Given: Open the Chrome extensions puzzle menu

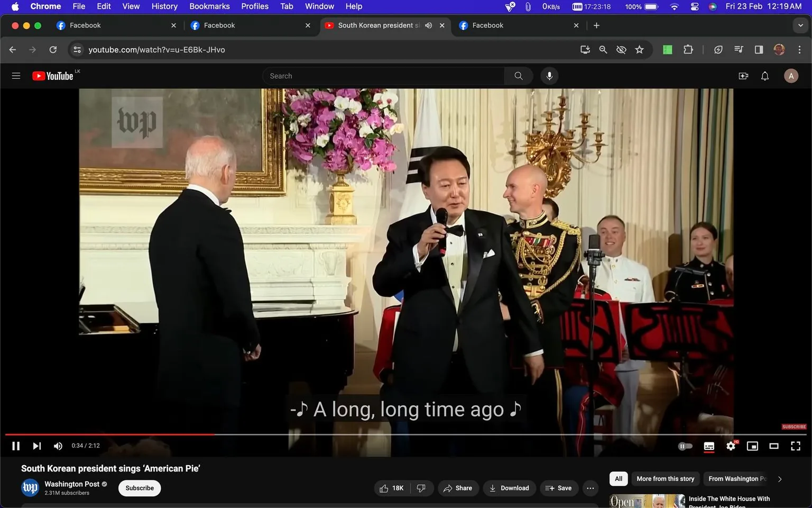Looking at the screenshot, I should [x=688, y=49].
